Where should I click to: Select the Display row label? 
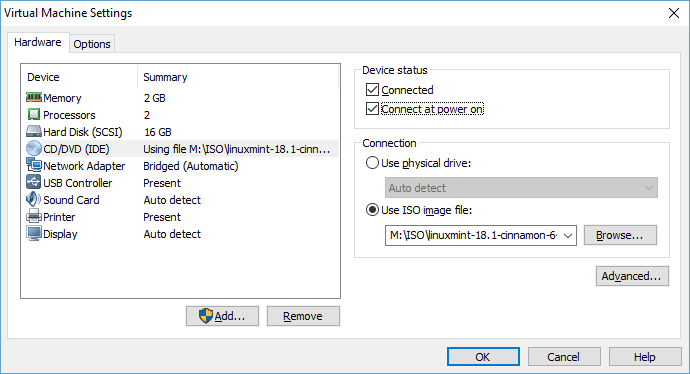click(60, 234)
